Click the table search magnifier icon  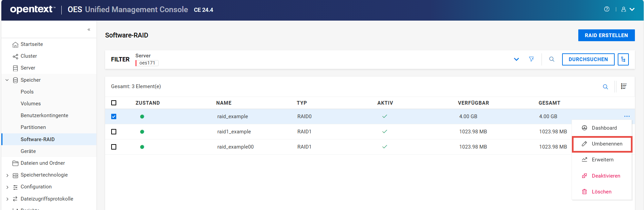(x=605, y=87)
